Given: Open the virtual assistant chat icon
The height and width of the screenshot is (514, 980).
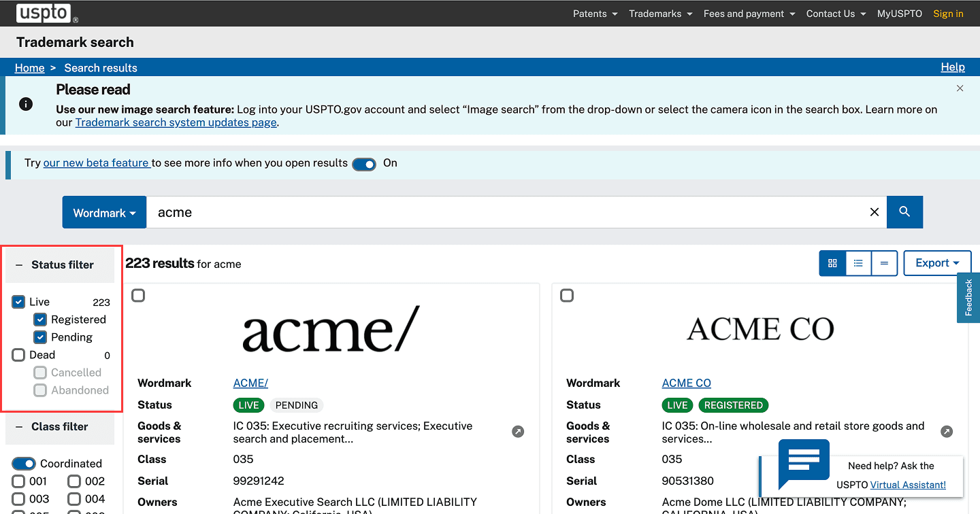Looking at the screenshot, I should pos(804,463).
